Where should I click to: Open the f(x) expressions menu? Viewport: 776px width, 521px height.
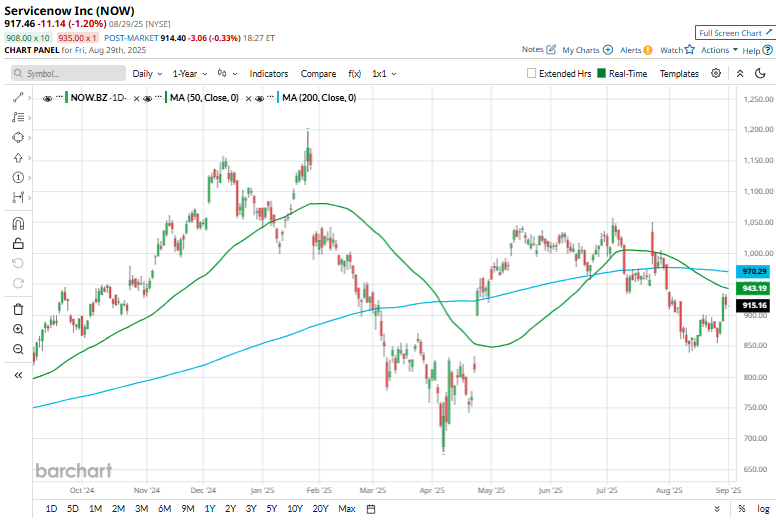click(x=354, y=73)
